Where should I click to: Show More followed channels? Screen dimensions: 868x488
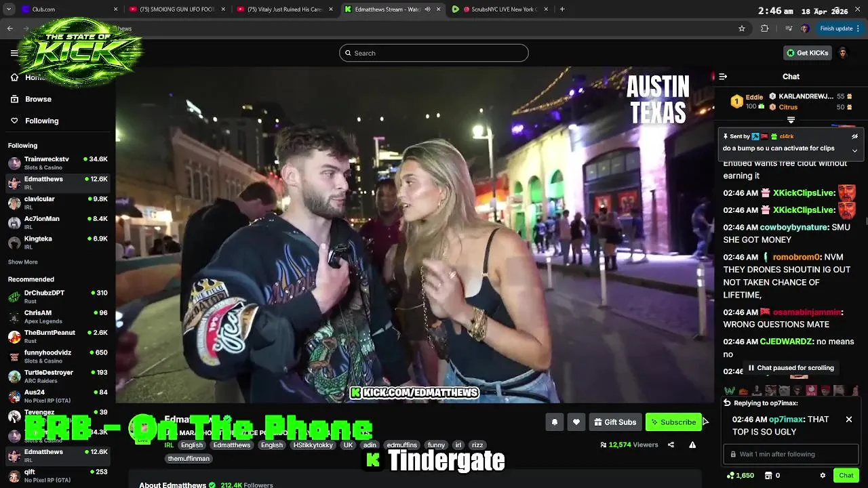(x=22, y=262)
